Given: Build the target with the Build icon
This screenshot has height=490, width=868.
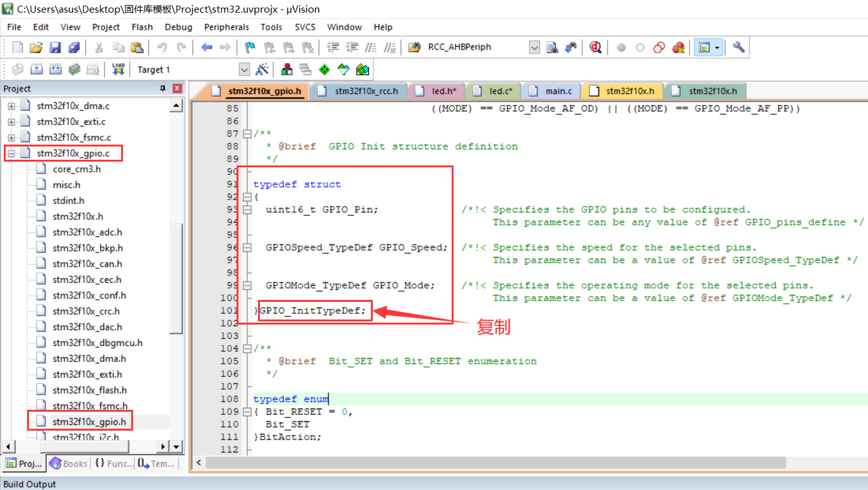Looking at the screenshot, I should pyautogui.click(x=37, y=69).
